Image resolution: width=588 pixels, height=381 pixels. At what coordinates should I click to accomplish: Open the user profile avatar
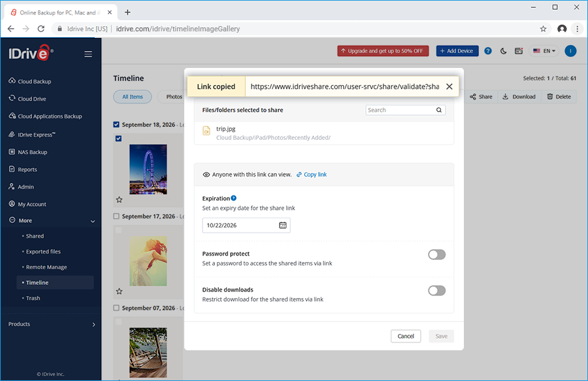coord(570,51)
